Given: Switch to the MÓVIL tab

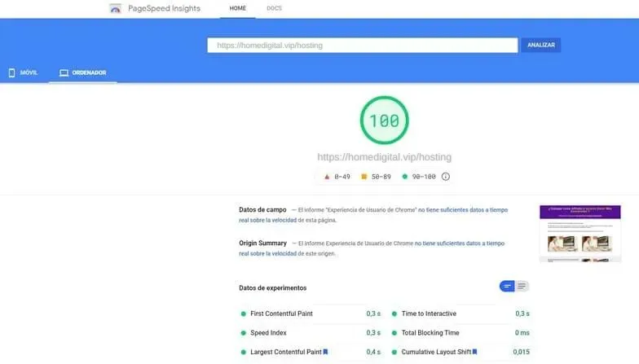Looking at the screenshot, I should (x=23, y=72).
